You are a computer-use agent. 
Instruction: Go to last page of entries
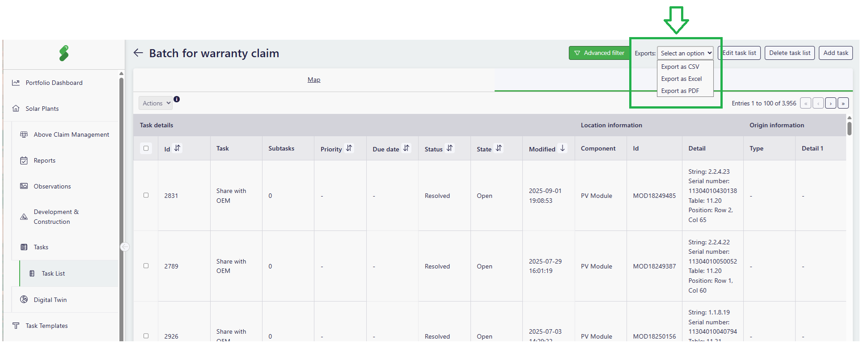[843, 103]
